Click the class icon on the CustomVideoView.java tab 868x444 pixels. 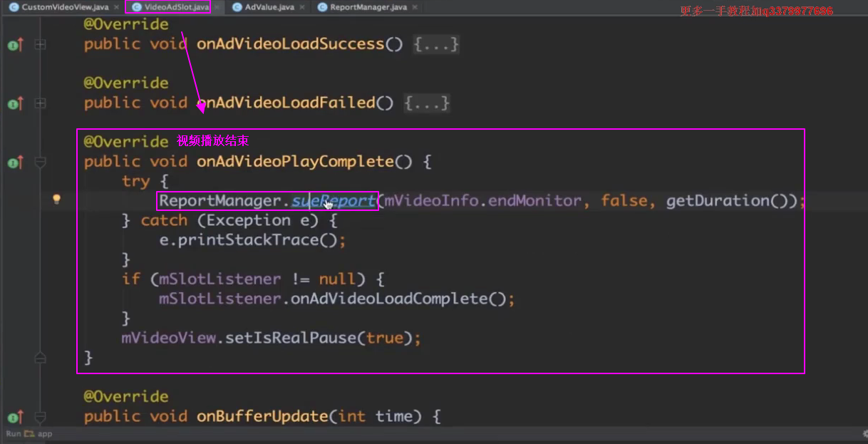[x=14, y=7]
